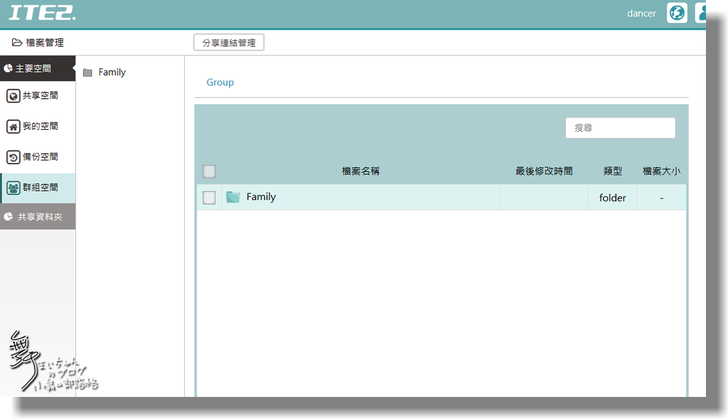
Task: Tick the select-all checkbox in table header
Action: tap(209, 171)
